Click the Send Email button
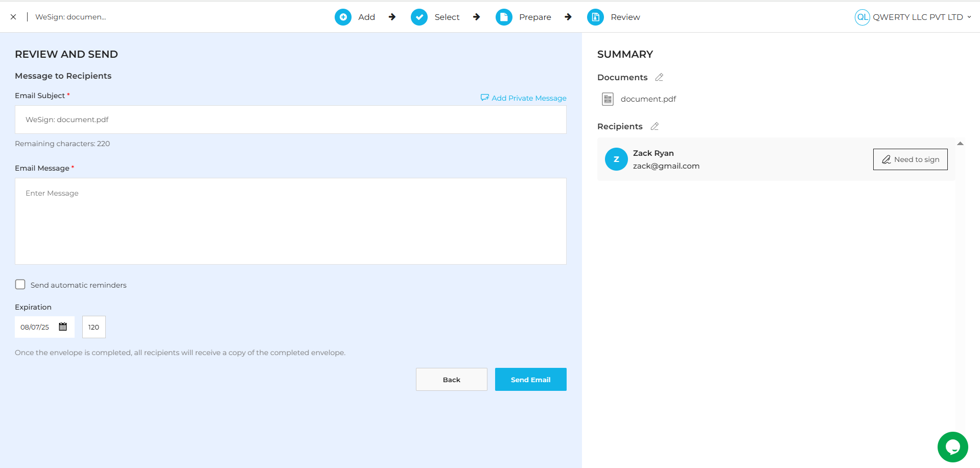The image size is (980, 468). (x=530, y=380)
